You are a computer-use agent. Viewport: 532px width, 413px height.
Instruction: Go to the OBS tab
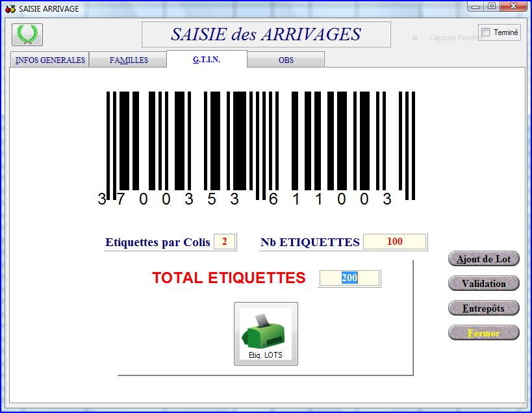tap(286, 60)
